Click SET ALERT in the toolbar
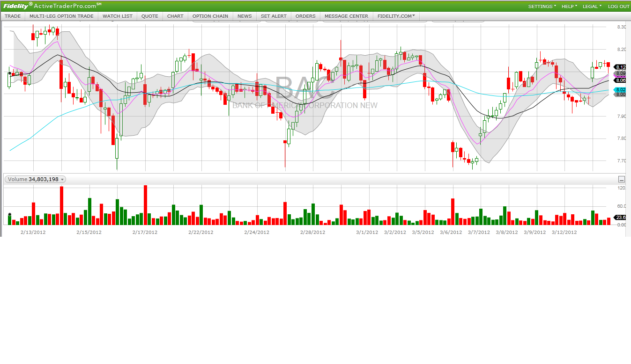Image resolution: width=631 pixels, height=364 pixels. tap(274, 16)
